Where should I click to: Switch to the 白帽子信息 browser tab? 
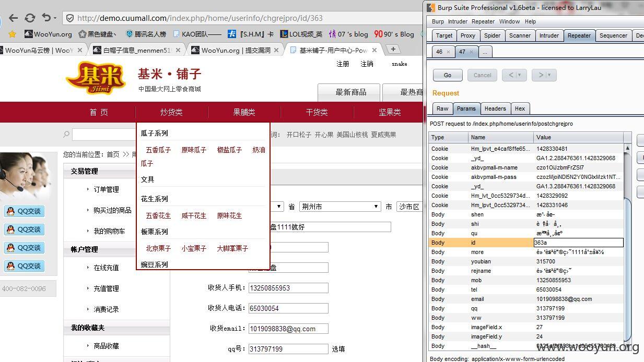click(x=136, y=50)
